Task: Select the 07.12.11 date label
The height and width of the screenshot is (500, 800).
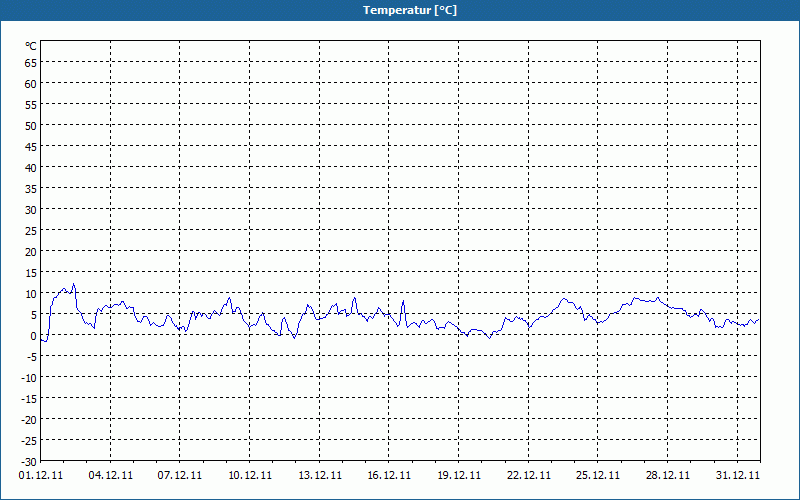Action: [x=180, y=475]
